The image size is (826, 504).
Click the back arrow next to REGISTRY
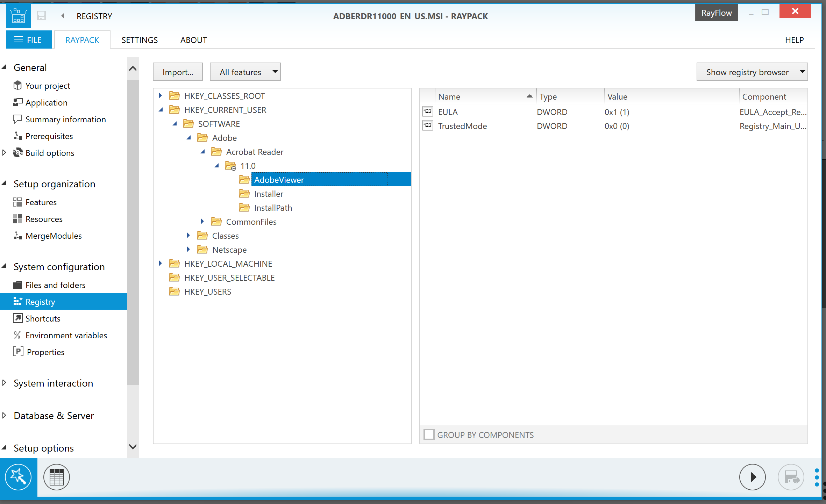(63, 16)
